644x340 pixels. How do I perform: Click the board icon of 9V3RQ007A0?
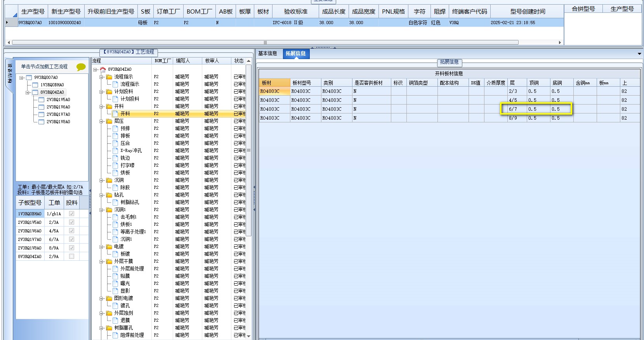tap(29, 78)
